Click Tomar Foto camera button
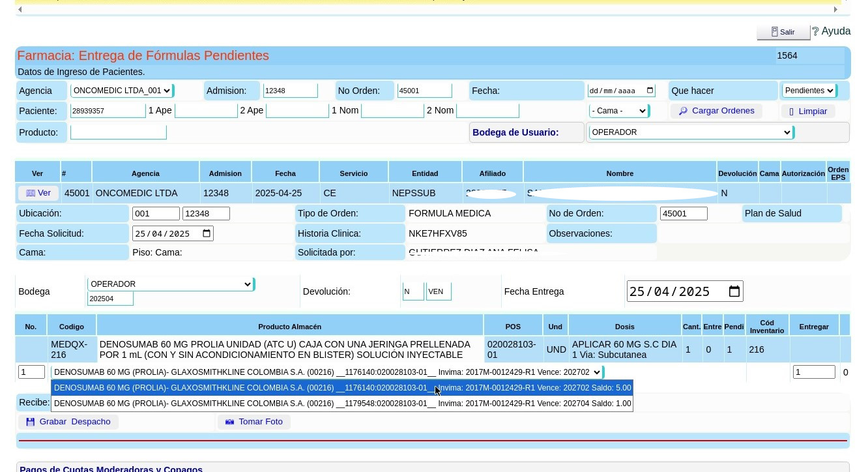The image size is (868, 472). tap(254, 422)
